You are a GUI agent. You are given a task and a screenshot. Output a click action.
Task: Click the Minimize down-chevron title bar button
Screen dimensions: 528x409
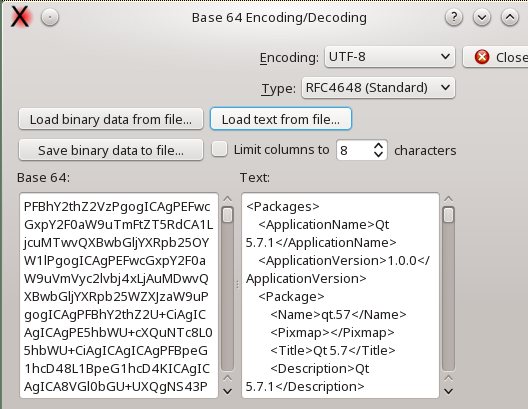click(482, 17)
